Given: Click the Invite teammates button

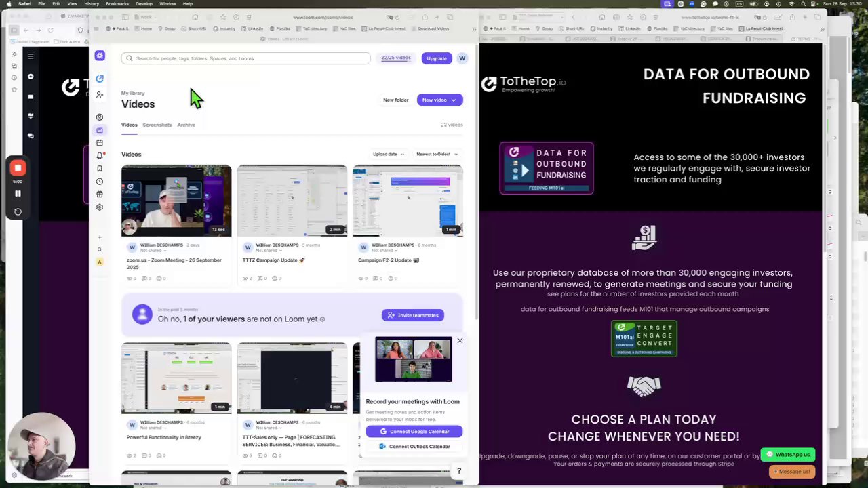Looking at the screenshot, I should pos(413,315).
